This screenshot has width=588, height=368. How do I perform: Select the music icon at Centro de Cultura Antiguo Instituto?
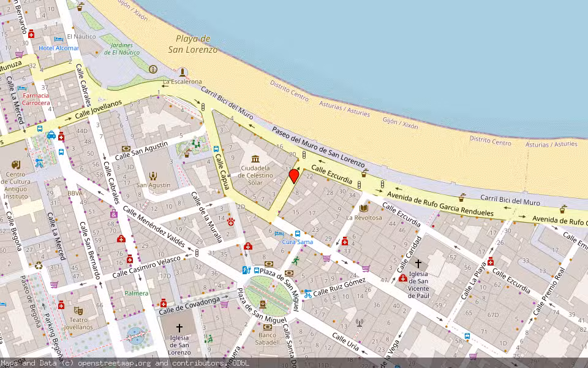(15, 164)
